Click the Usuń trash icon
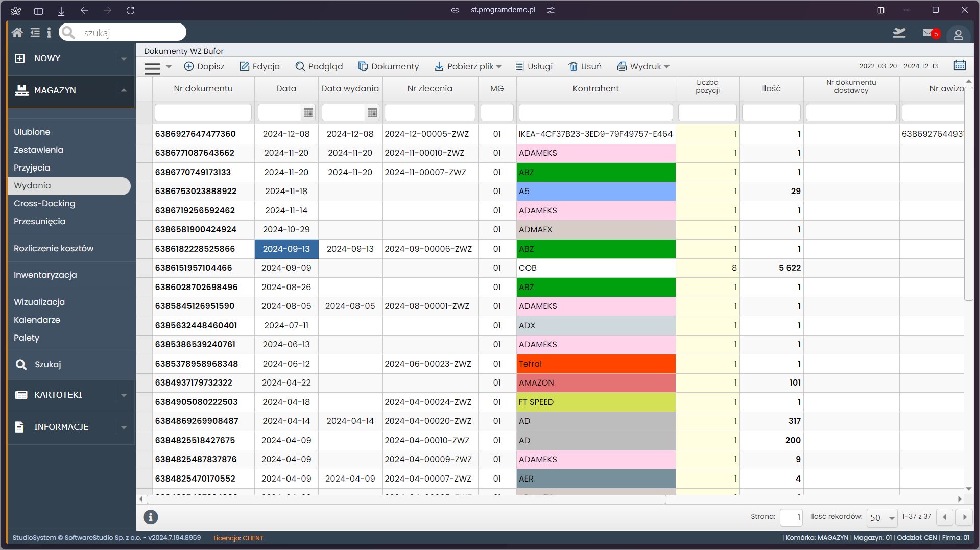This screenshot has width=980, height=550. (x=573, y=66)
